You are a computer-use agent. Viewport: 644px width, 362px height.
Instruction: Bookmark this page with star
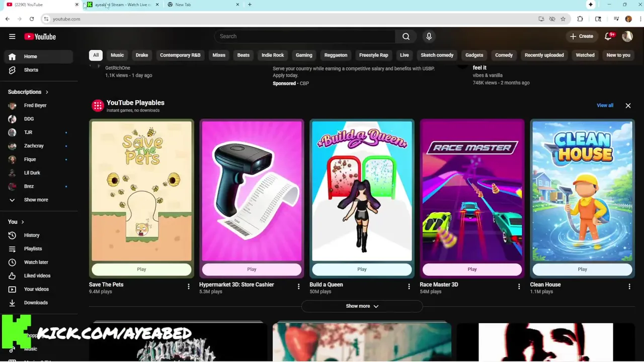(x=563, y=19)
